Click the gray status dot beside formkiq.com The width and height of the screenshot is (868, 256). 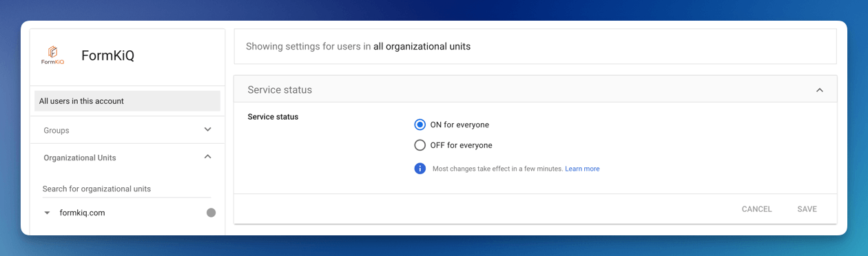point(211,213)
